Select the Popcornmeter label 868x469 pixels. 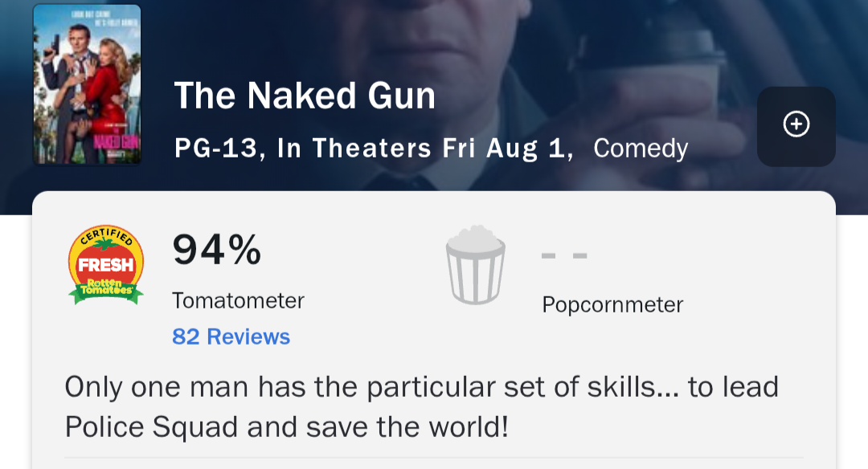612,305
